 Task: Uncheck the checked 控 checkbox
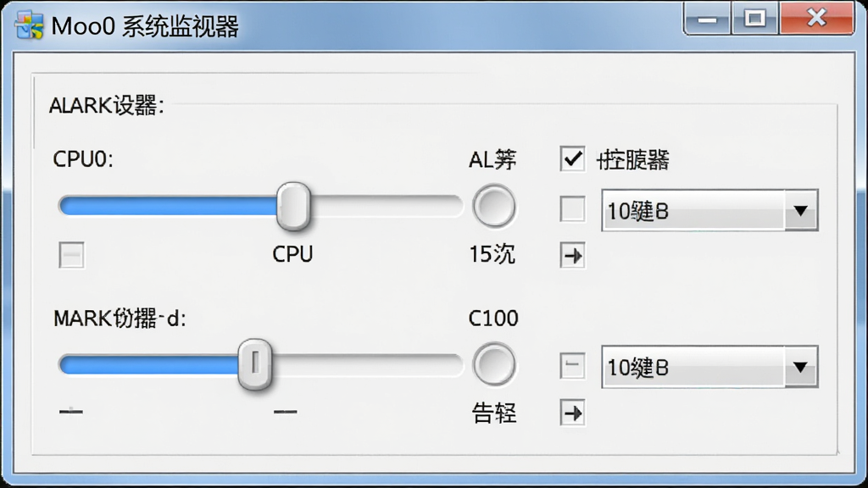(572, 159)
